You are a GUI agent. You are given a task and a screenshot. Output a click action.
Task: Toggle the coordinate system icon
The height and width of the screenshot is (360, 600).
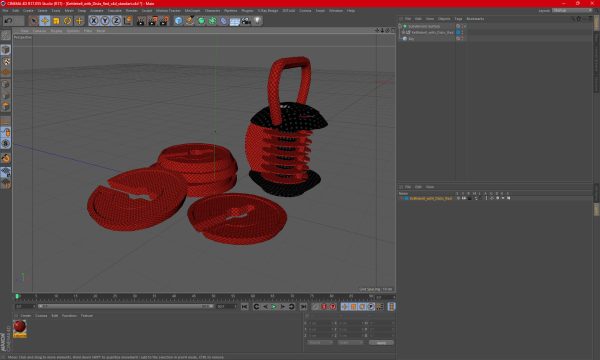(127, 21)
